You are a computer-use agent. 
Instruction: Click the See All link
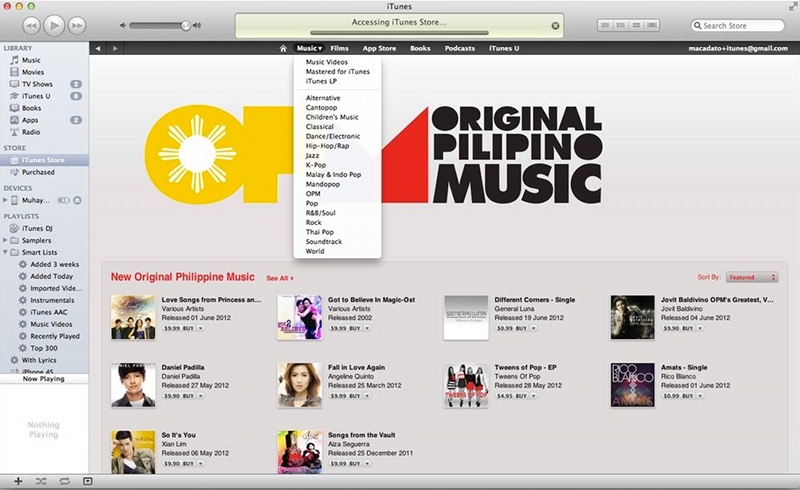(x=280, y=278)
